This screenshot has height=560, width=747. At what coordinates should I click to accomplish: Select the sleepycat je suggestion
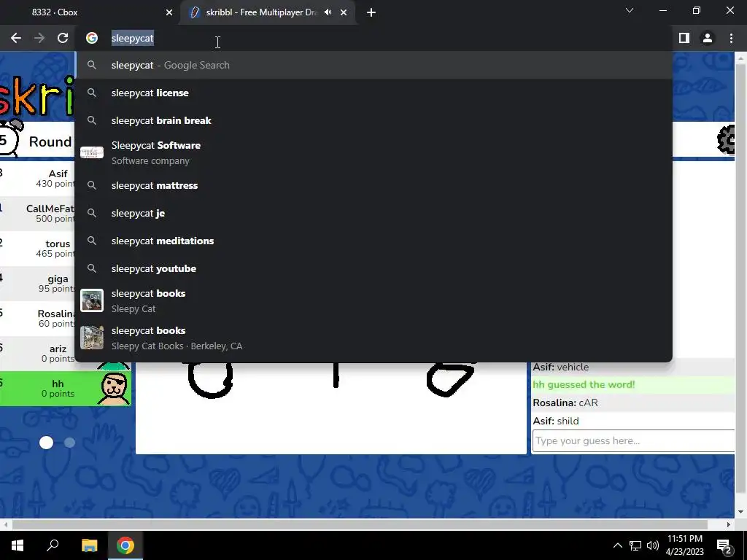coord(373,213)
